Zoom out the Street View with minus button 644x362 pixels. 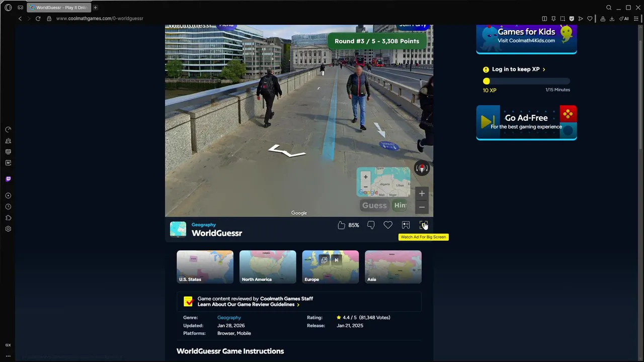pos(422,207)
